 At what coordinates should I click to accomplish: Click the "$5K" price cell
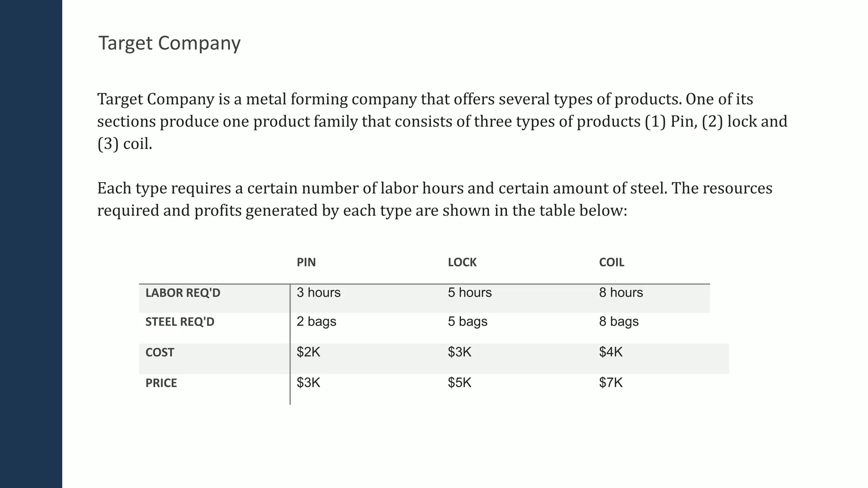(459, 383)
